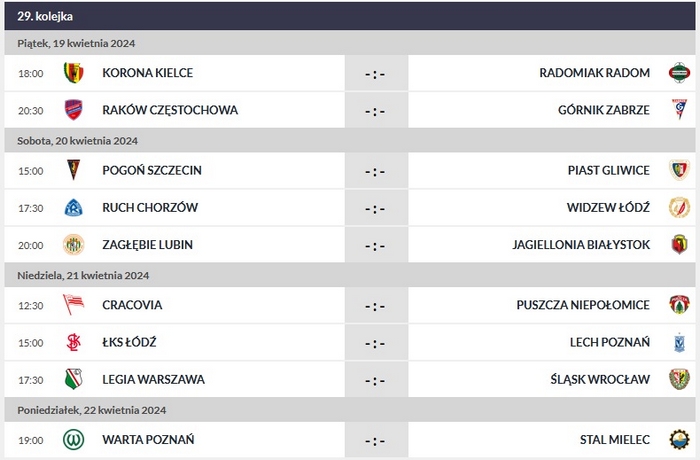700x460 pixels.
Task: Click the Jagiellonia Białystok club crest
Action: pyautogui.click(x=679, y=245)
